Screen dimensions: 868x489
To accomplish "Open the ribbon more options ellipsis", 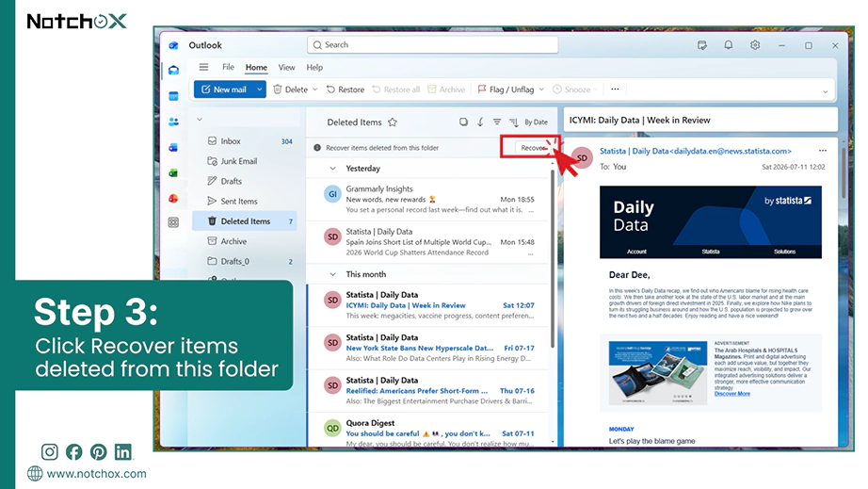I will click(x=615, y=90).
